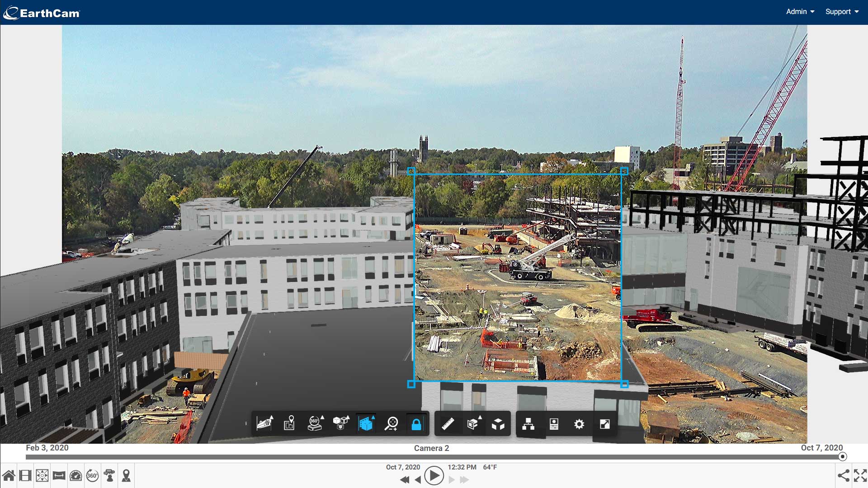Open the zoom target magnifier tool

[x=391, y=424]
